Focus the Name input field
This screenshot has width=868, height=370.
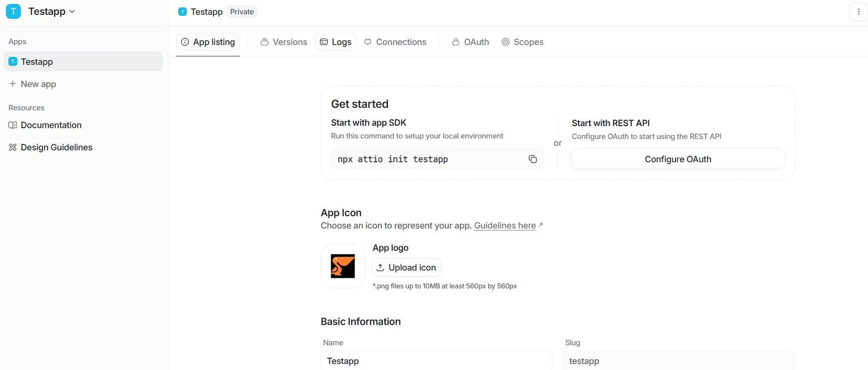[437, 361]
